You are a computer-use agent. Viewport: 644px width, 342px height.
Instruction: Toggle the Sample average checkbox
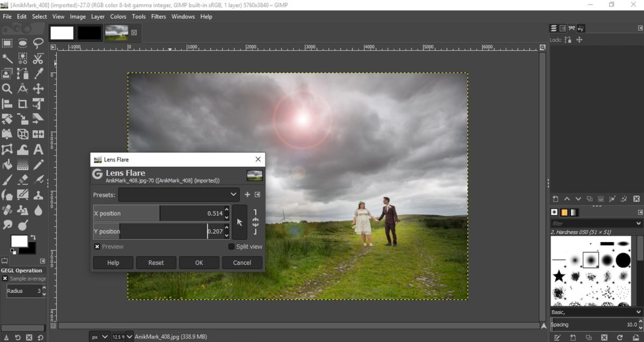[5, 278]
